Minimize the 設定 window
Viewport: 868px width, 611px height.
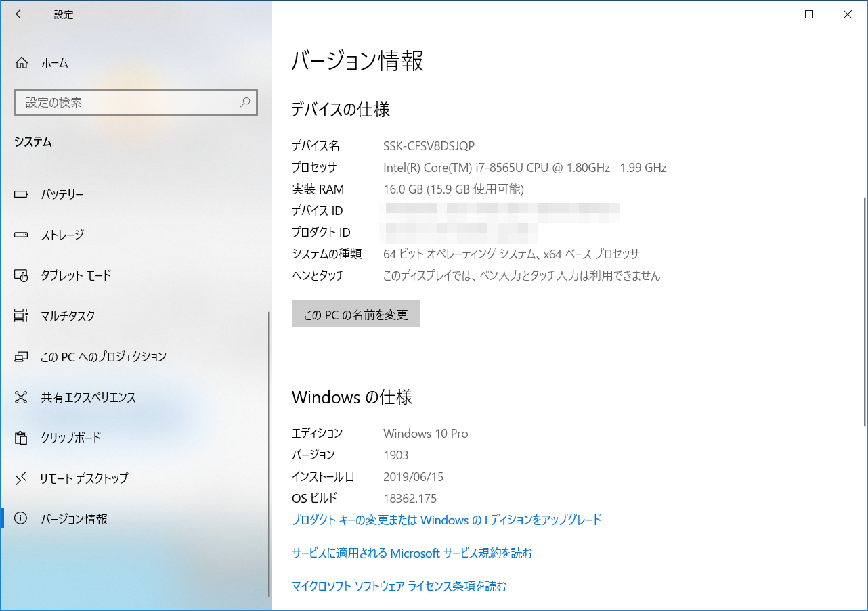(x=770, y=14)
